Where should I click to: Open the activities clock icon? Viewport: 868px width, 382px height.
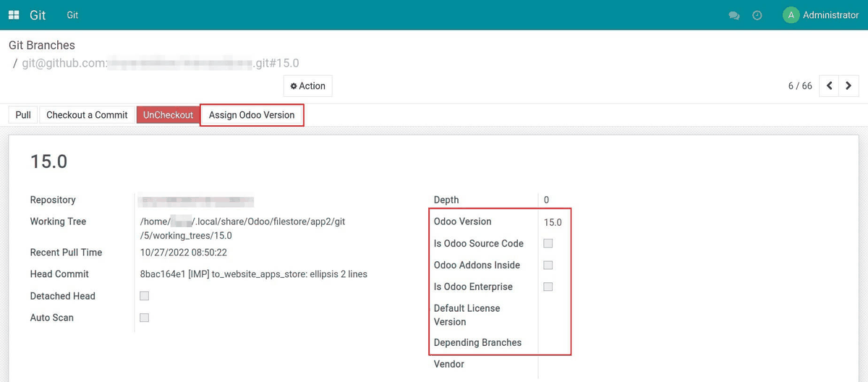tap(757, 15)
